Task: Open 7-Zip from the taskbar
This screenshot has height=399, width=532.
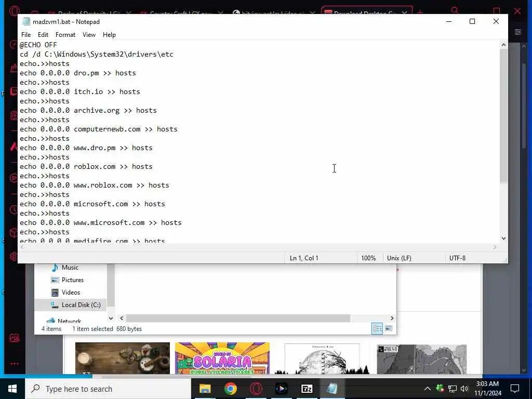Action: click(307, 389)
